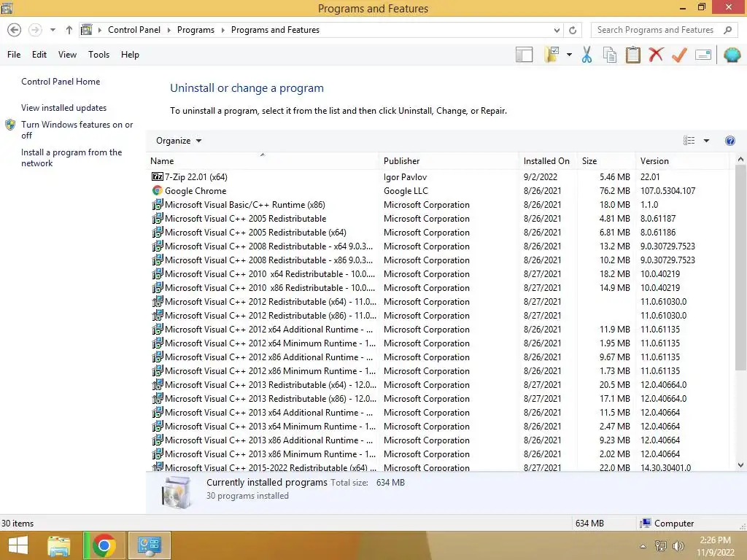Click the network tray icon
The height and width of the screenshot is (560, 747).
(661, 546)
